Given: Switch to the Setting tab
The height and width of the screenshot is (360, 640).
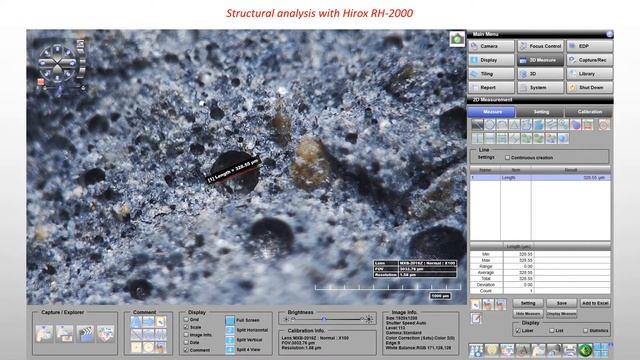Looking at the screenshot, I should [541, 111].
